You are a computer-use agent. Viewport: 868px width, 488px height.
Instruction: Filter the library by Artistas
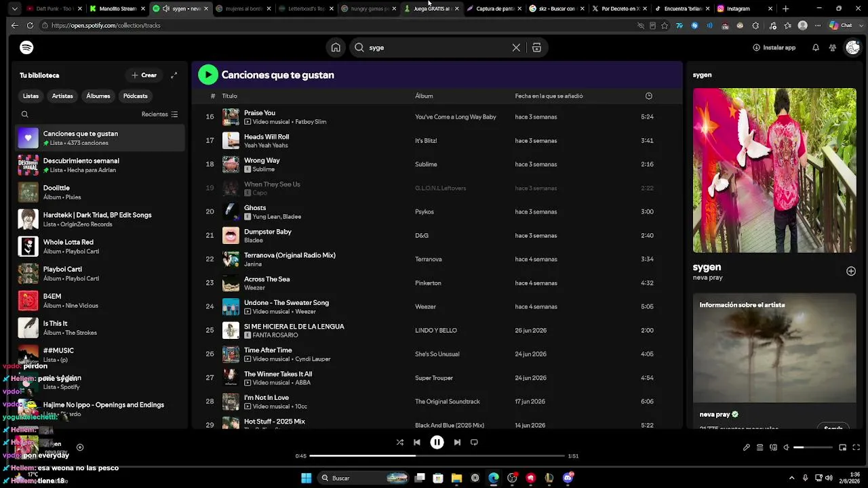point(62,96)
